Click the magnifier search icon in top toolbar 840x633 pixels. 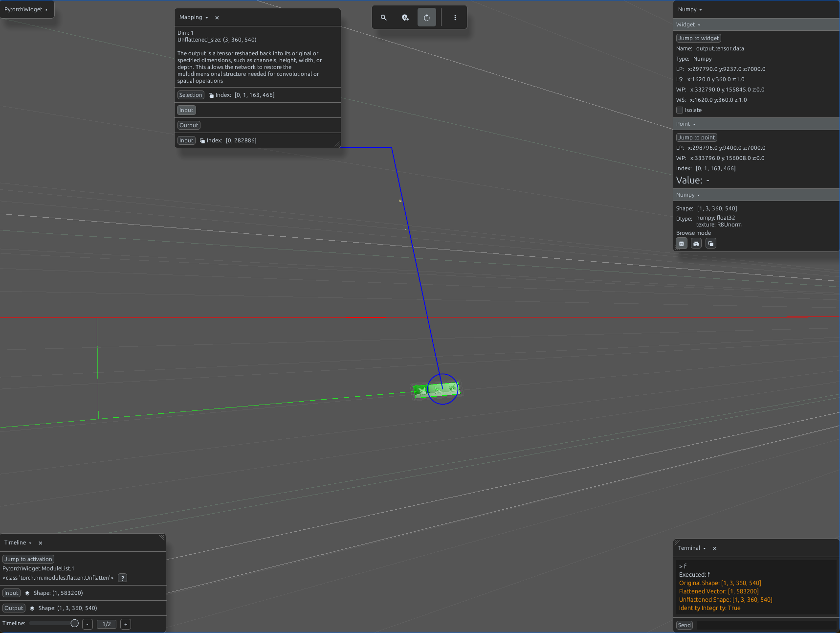[384, 18]
